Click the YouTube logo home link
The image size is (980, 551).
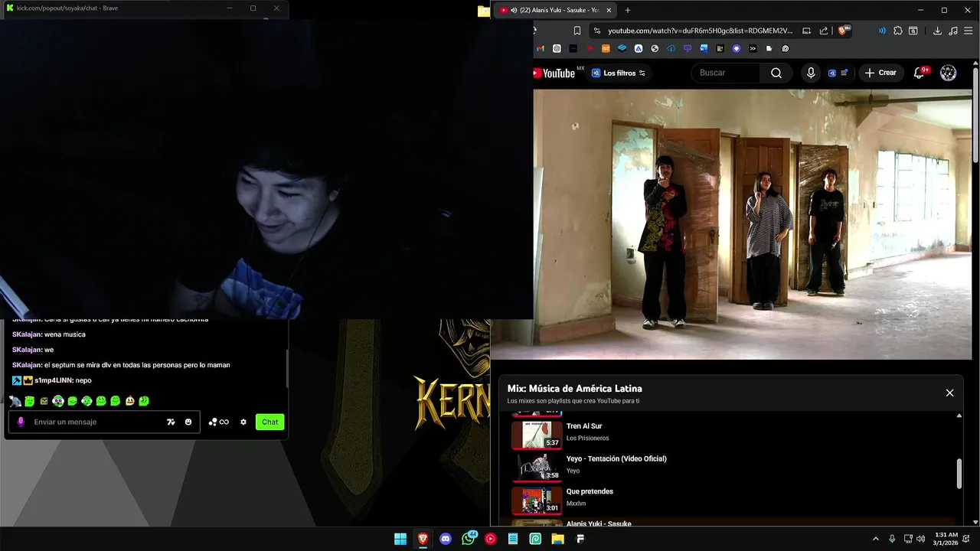(554, 73)
